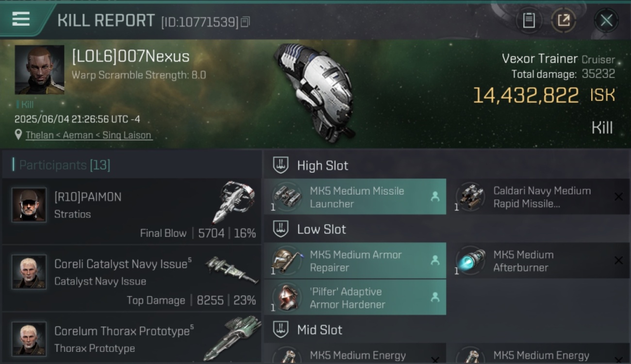Click the share export icon
Viewport: 631px width, 364px height.
tap(563, 20)
